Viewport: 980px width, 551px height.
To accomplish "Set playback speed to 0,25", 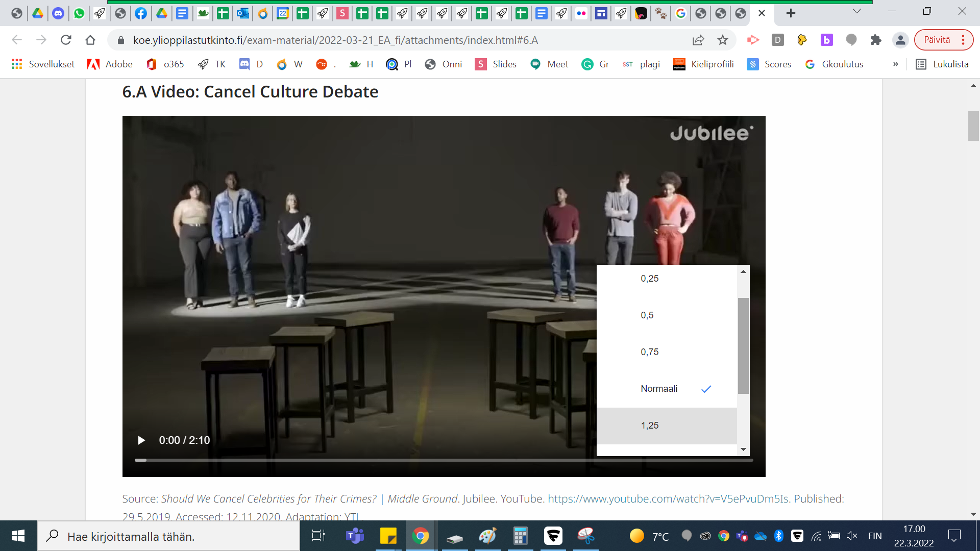I will [650, 279].
